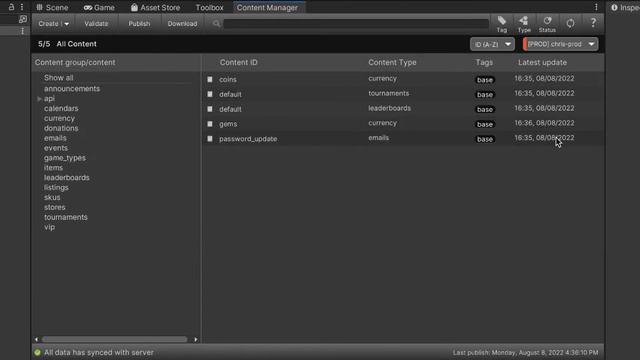Click the Inspector info icon
Image resolution: width=640 pixels, height=360 pixels.
coord(614,7)
